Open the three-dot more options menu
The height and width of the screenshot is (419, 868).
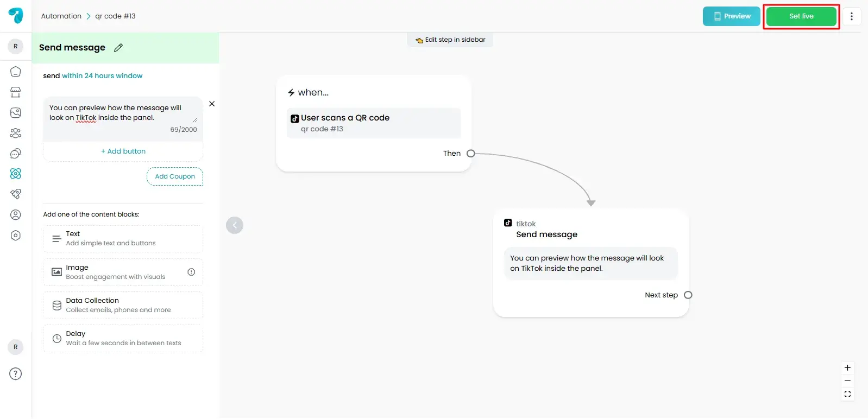(x=851, y=16)
